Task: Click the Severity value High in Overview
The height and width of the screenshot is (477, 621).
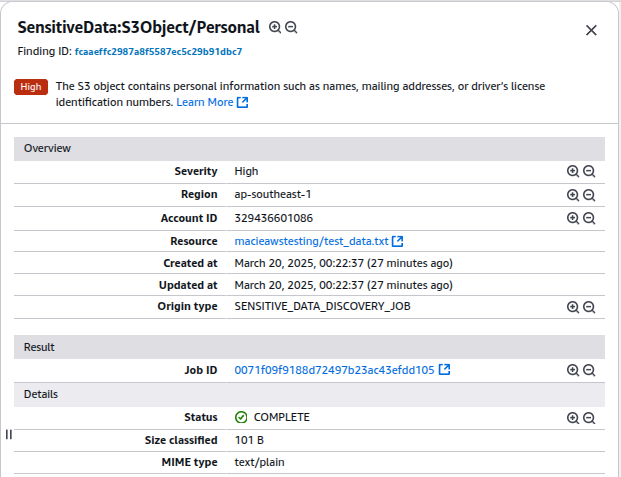Action: 246,171
